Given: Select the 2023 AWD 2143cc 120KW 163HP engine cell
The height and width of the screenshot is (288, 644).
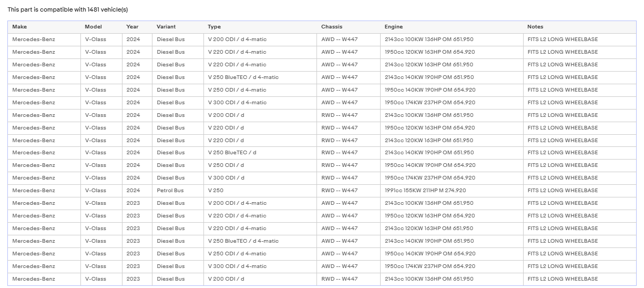Looking at the screenshot, I should (x=452, y=229).
